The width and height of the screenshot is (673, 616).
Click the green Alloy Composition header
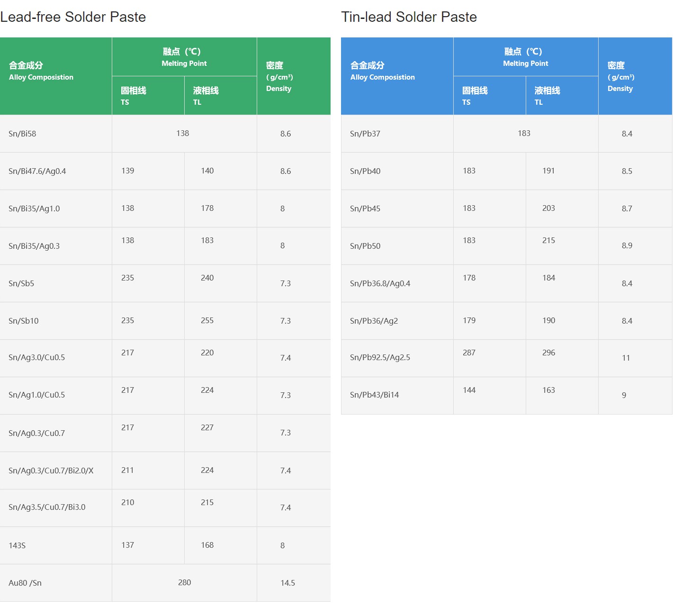coord(41,71)
